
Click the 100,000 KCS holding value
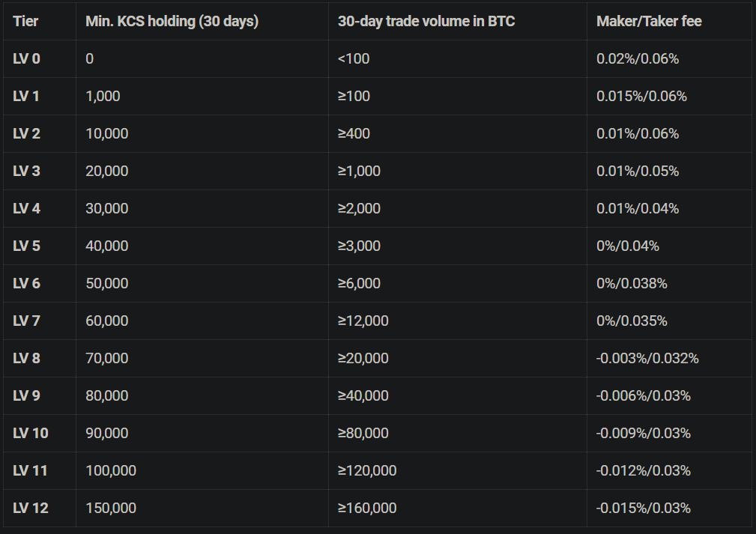(x=111, y=470)
